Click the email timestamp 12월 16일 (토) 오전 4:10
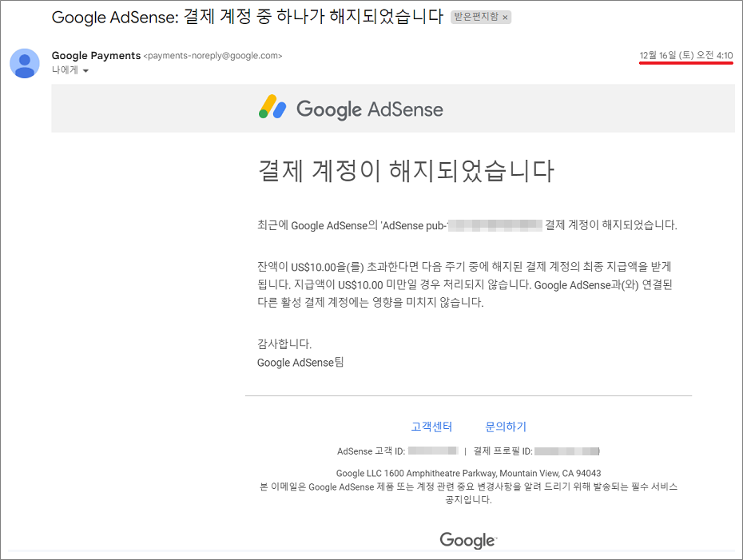743x560 pixels. click(686, 55)
